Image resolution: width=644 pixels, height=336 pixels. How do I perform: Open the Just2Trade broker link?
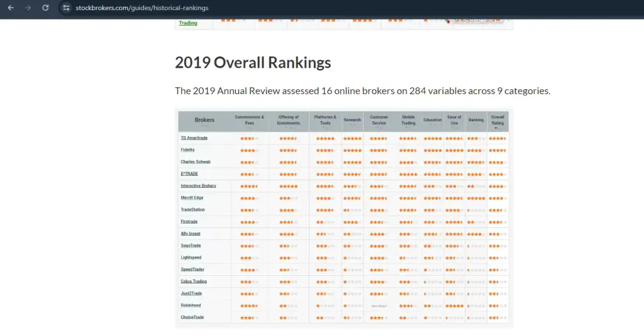[x=191, y=293]
